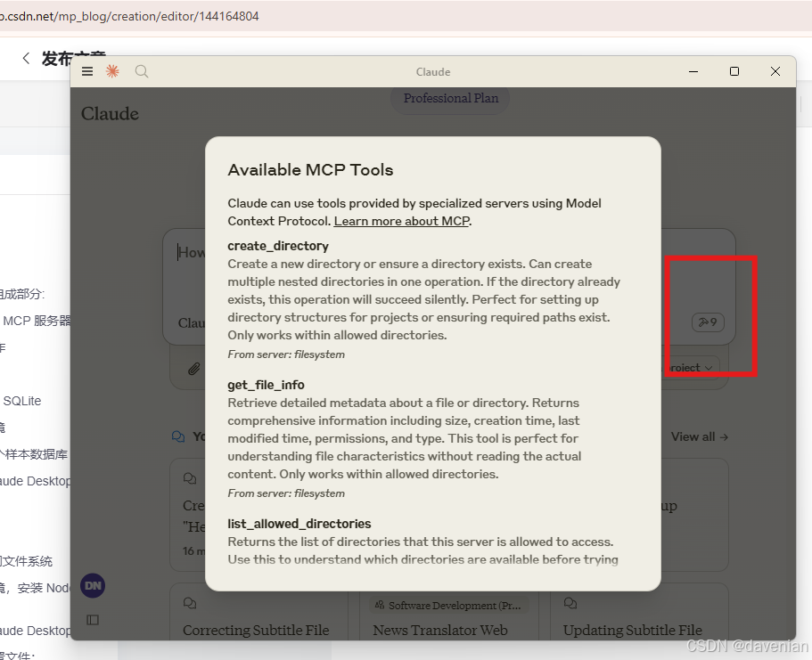This screenshot has width=812, height=660.
Task: Open the Correcting Subtitle File chat
Action: click(256, 630)
